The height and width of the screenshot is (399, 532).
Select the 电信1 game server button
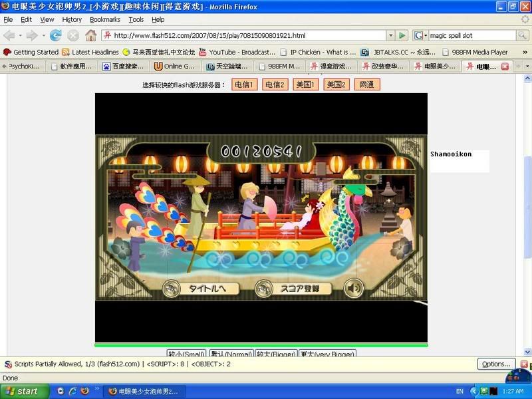[244, 84]
